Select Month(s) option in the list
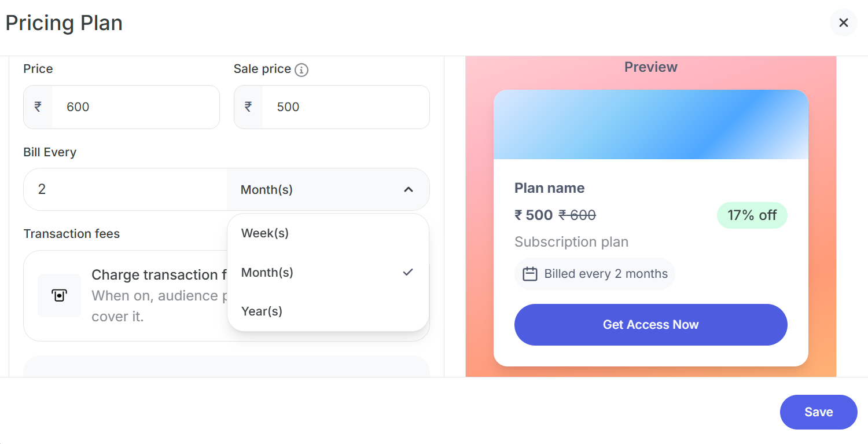Viewport: 868px width, 444px height. coord(267,272)
